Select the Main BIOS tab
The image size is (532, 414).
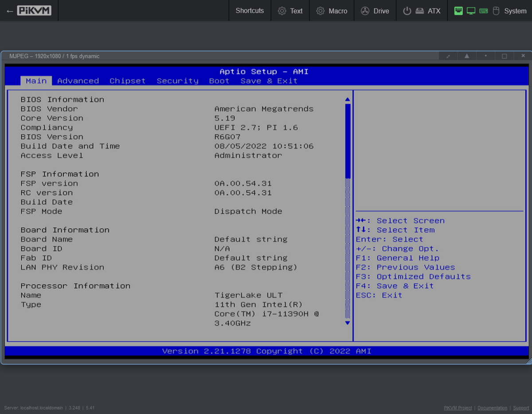click(x=36, y=81)
